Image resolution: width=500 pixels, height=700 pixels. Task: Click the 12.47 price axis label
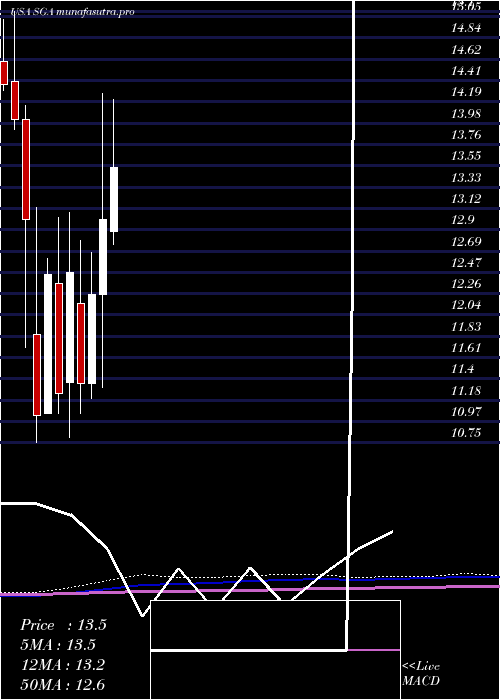466,262
